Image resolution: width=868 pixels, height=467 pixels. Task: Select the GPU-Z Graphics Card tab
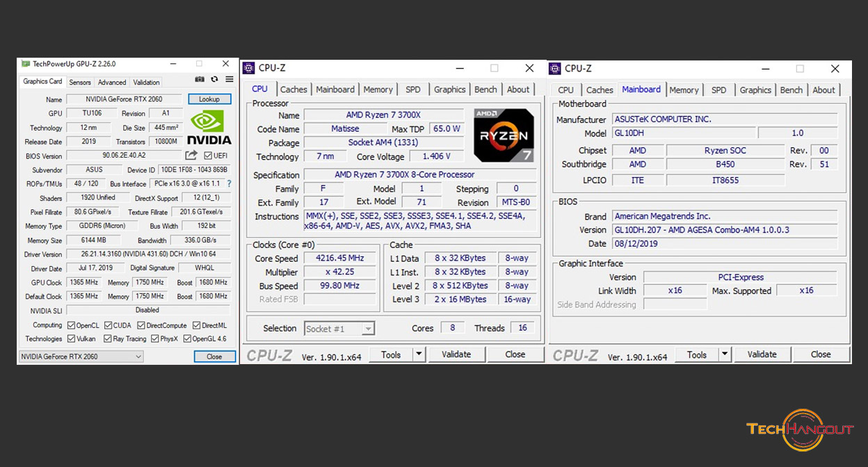[42, 81]
